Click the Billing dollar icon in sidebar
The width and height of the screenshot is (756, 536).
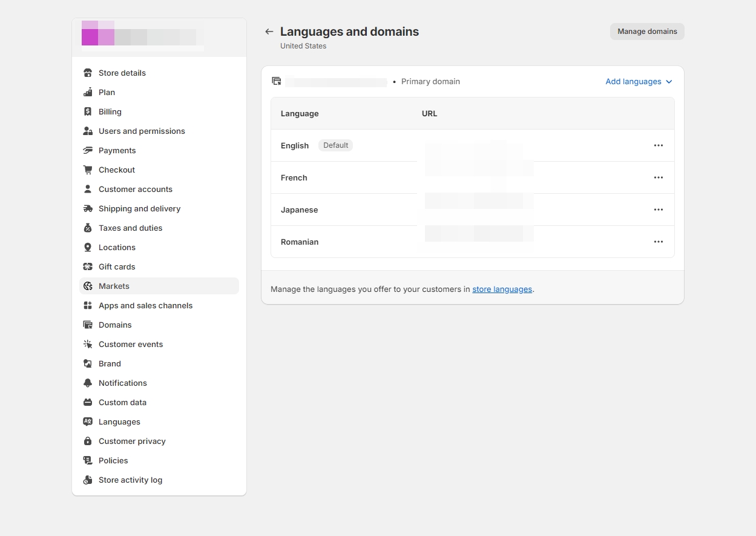click(x=88, y=111)
